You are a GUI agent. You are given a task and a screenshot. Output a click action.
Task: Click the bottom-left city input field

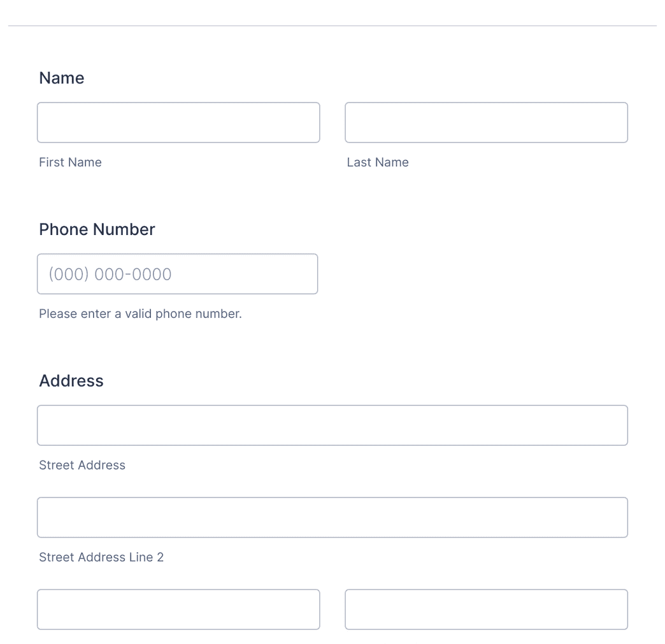point(178,610)
